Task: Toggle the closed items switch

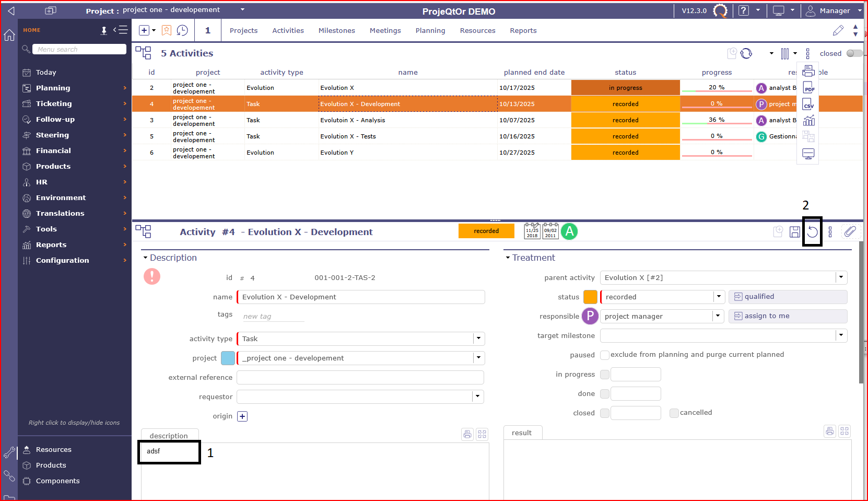Action: tap(854, 53)
